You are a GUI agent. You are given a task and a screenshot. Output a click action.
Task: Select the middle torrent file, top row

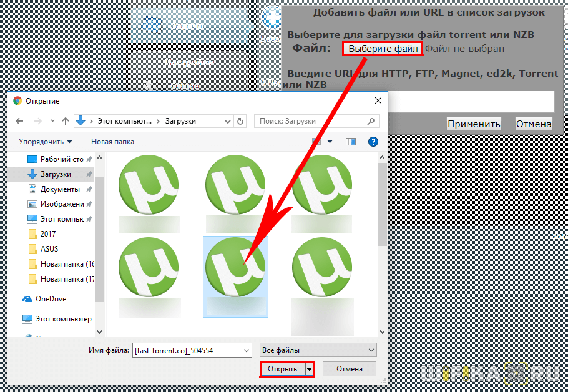click(x=235, y=194)
